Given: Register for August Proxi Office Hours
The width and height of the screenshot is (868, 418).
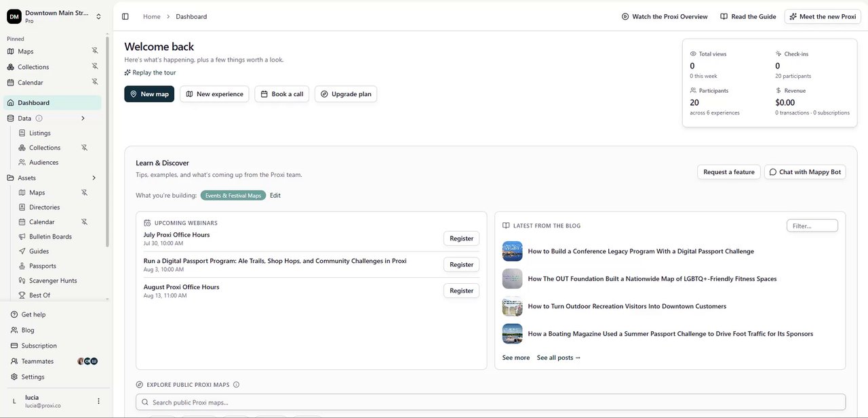Looking at the screenshot, I should (x=461, y=291).
